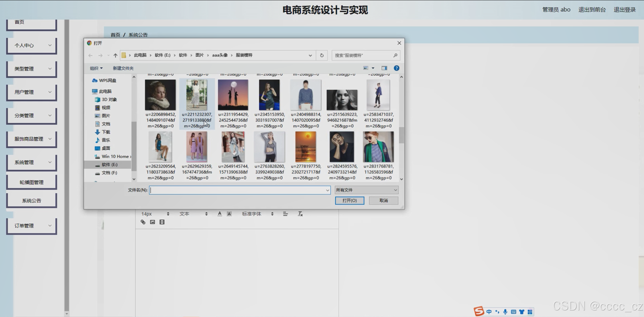The width and height of the screenshot is (644, 317).
Task: Click the refresh button in file dialog
Action: point(322,55)
